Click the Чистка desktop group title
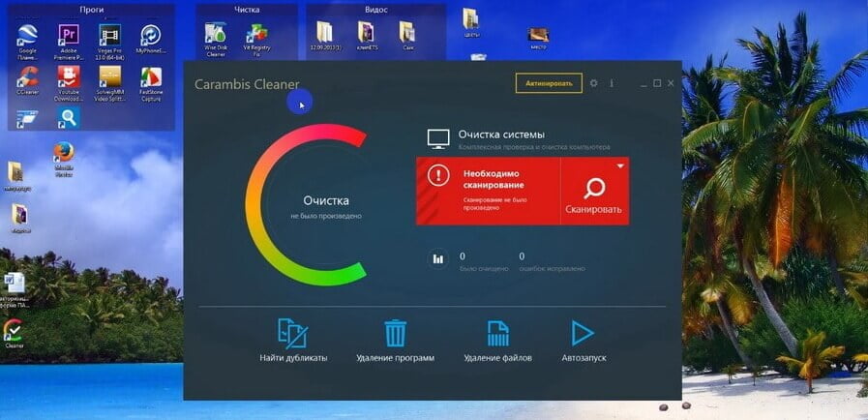Viewport: 868px width, 420px height. click(247, 10)
